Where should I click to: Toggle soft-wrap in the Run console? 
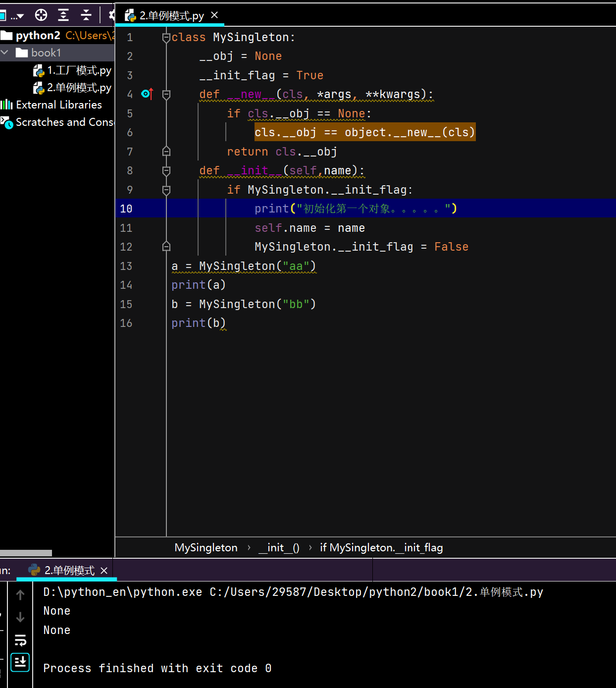20,640
